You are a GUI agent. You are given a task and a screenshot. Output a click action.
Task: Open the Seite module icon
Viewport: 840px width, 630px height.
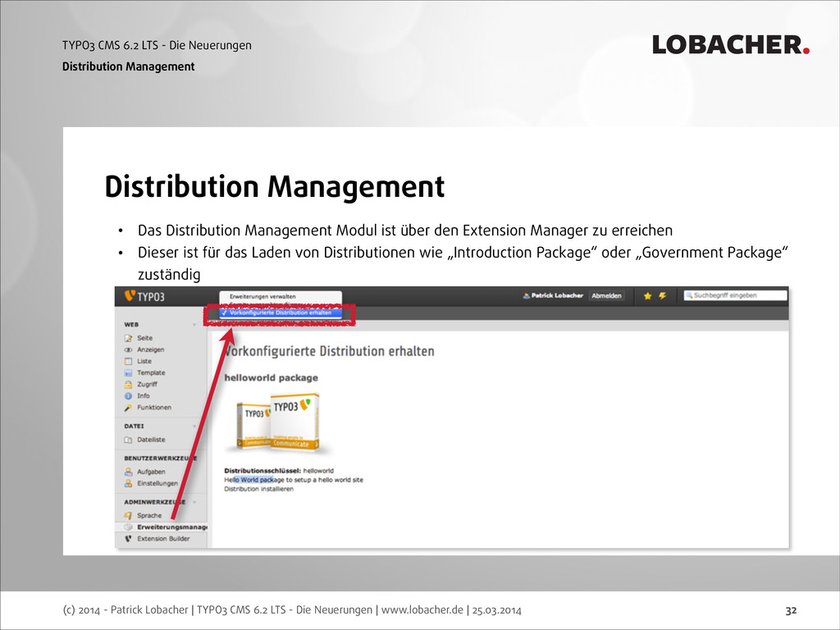(128, 338)
